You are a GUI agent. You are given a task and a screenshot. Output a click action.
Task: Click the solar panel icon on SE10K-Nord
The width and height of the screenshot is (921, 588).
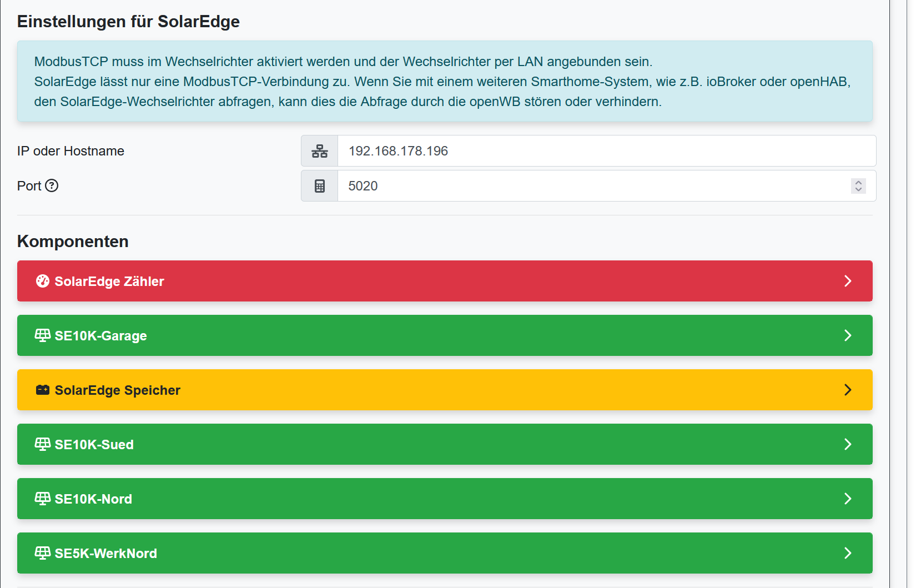(x=43, y=499)
